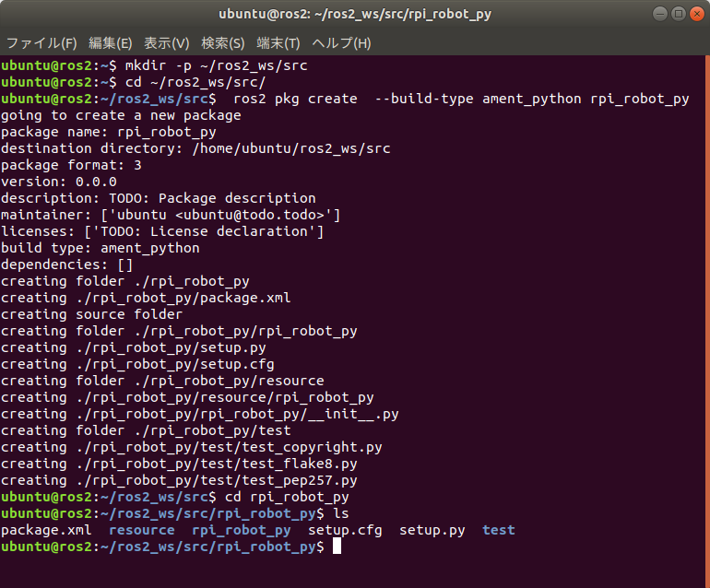Maximize the terminal window
The height and width of the screenshot is (588, 710).
point(679,14)
